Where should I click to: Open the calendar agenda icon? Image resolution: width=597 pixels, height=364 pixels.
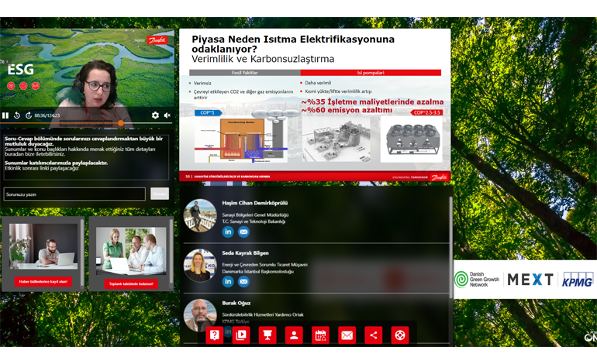tap(320, 335)
